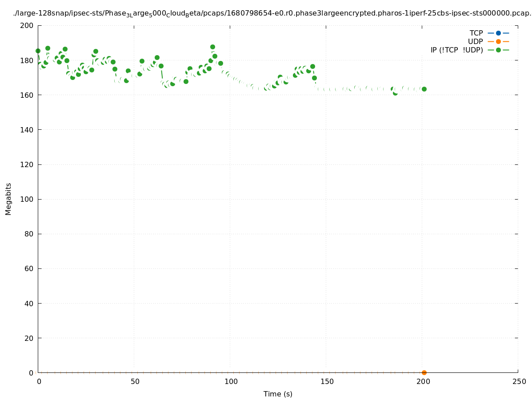Viewport: 532px width, 400px height.
Task: Click the low green point near 185 seconds
Action: (x=395, y=92)
